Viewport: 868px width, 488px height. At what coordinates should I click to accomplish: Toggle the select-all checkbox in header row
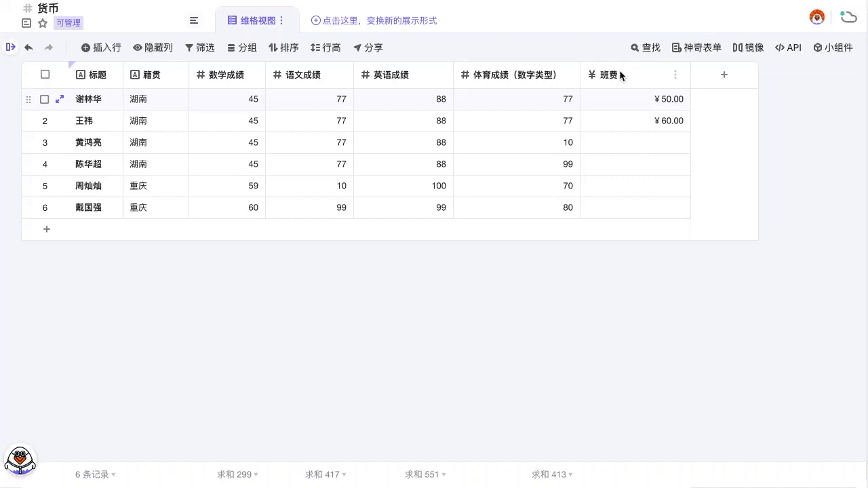click(x=45, y=75)
